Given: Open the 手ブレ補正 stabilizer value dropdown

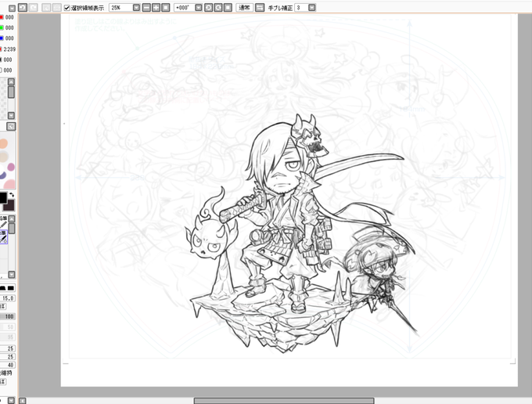Looking at the screenshot, I should click(x=312, y=8).
